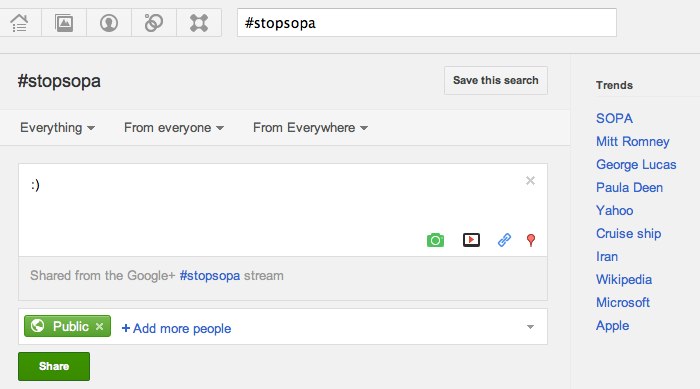Expand the Everything filter dropdown
This screenshot has width=700, height=389.
coord(57,128)
